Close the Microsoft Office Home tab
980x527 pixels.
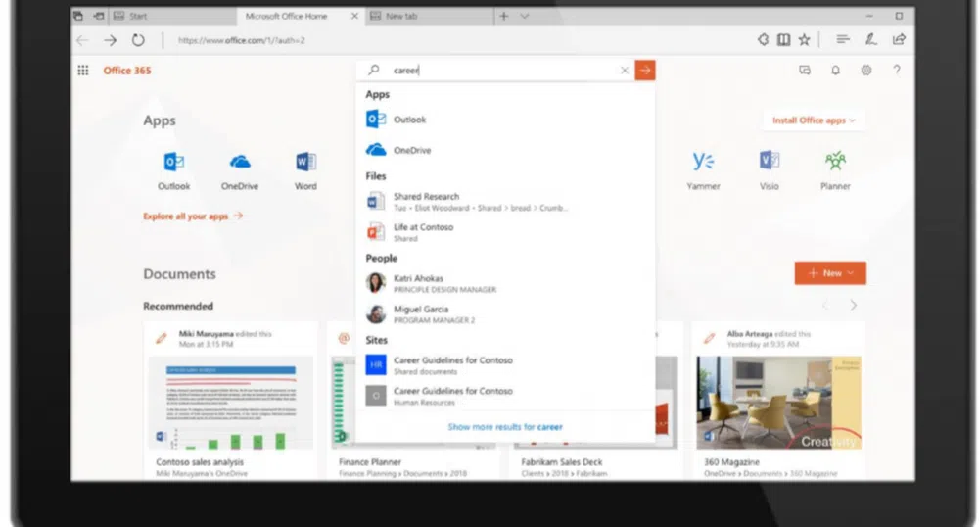[354, 17]
